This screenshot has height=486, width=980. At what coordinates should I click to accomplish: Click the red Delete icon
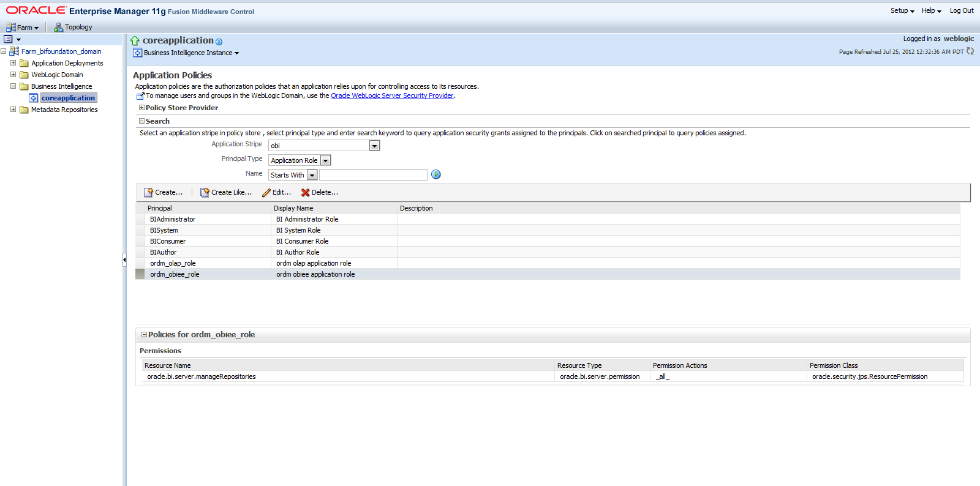pos(305,193)
